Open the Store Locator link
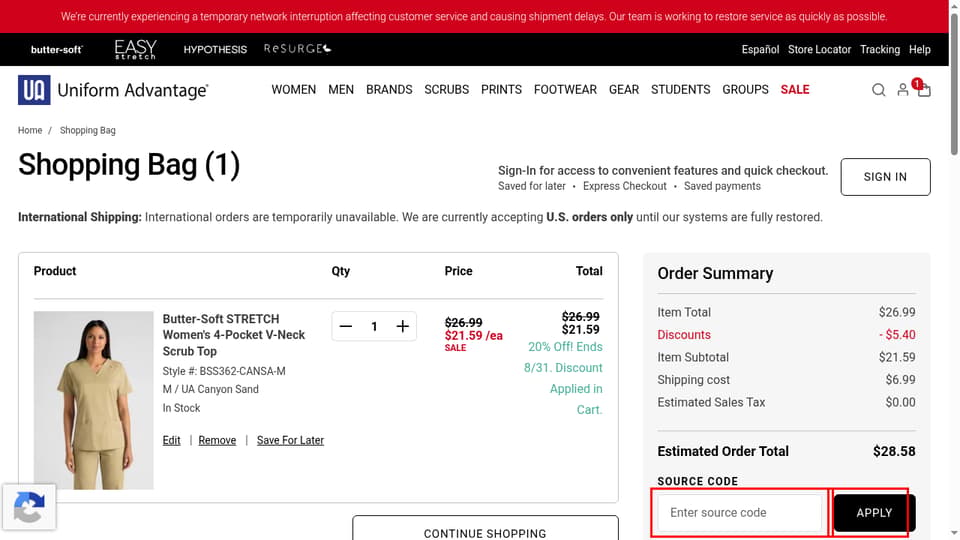The image size is (960, 540). (819, 50)
